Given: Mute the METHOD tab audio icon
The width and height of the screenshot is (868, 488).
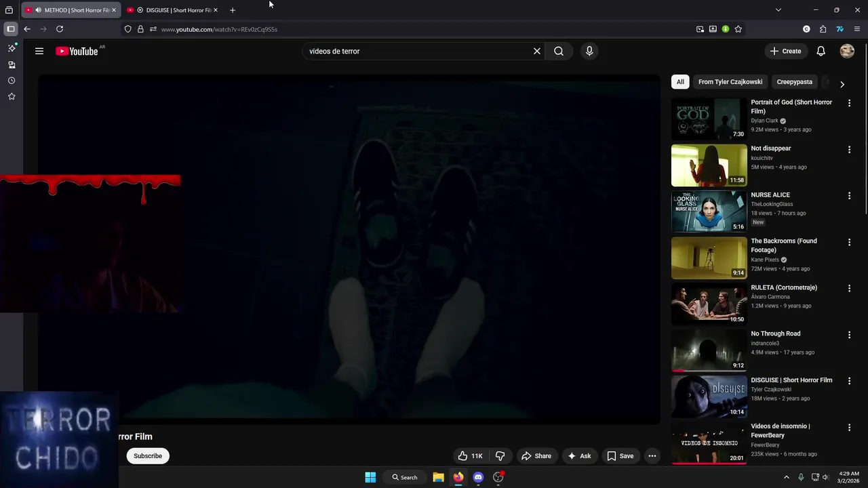Looking at the screenshot, I should [38, 10].
